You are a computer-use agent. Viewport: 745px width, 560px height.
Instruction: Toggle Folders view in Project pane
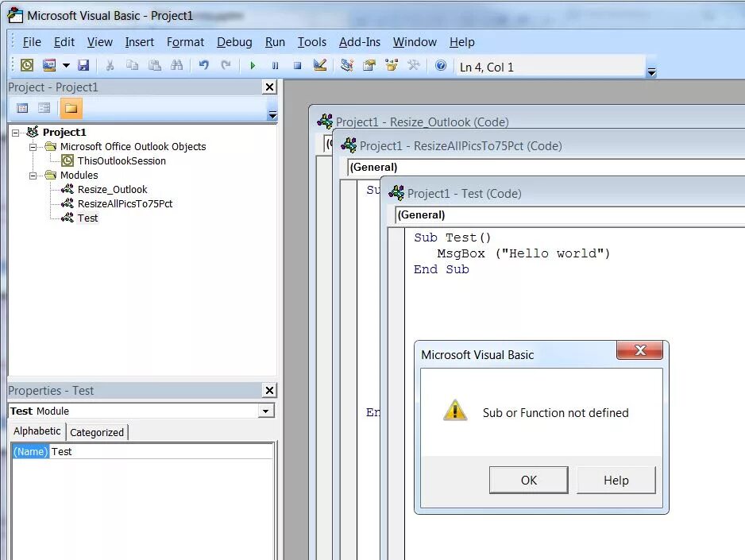pyautogui.click(x=71, y=108)
